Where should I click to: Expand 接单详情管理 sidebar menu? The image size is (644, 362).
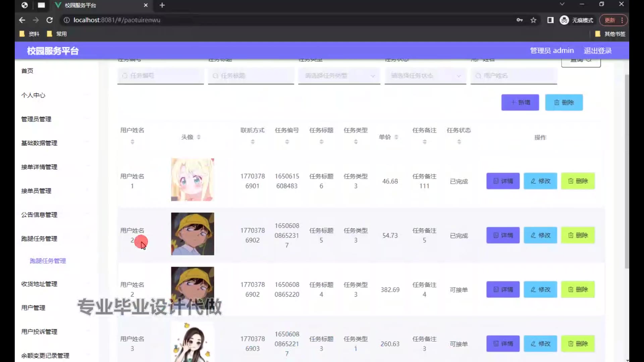[39, 167]
